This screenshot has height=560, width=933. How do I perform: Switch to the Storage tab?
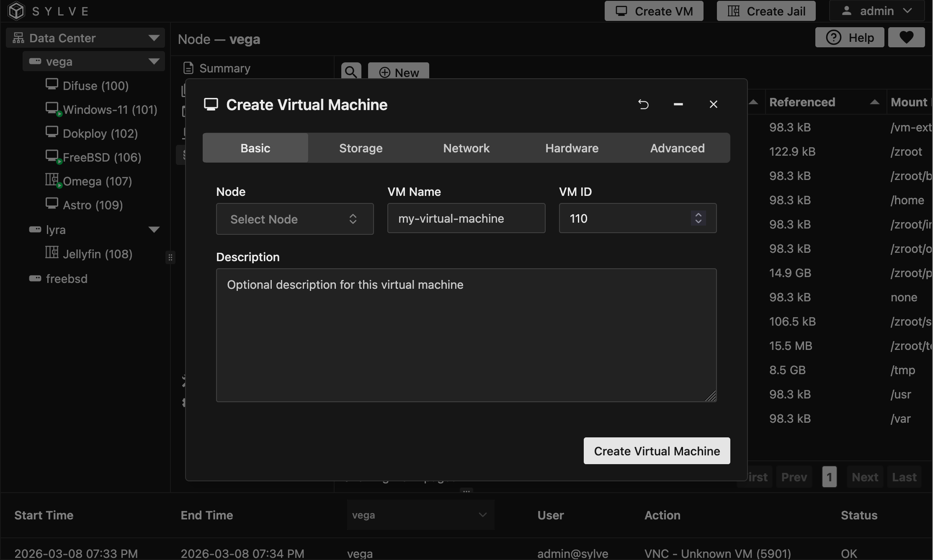pos(361,148)
